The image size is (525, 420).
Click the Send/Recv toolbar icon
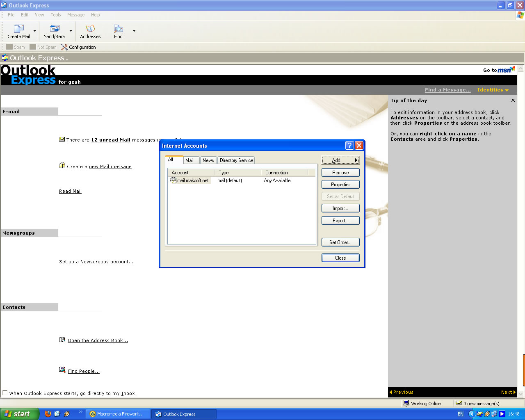[x=55, y=29]
